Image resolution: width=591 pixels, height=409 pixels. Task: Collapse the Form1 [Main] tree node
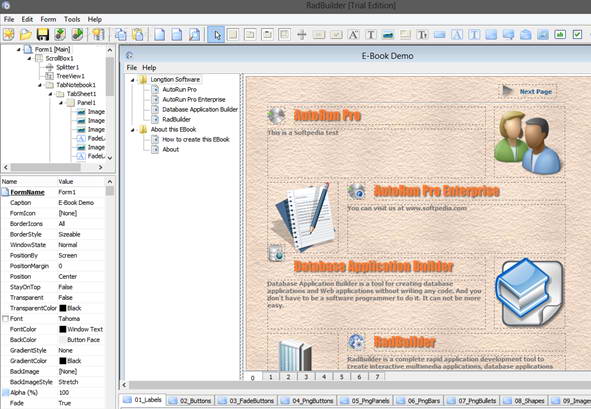click(19, 49)
